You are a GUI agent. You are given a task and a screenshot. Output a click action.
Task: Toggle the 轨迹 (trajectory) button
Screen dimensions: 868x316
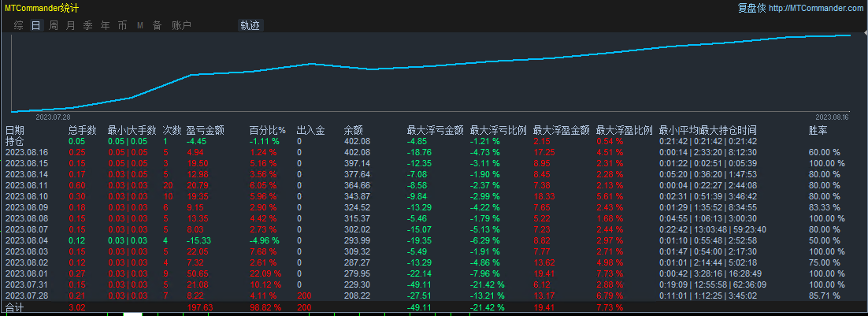click(250, 25)
